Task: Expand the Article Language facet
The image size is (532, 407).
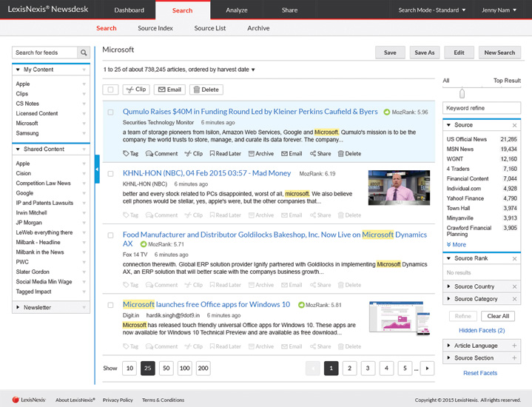Action: pyautogui.click(x=515, y=346)
